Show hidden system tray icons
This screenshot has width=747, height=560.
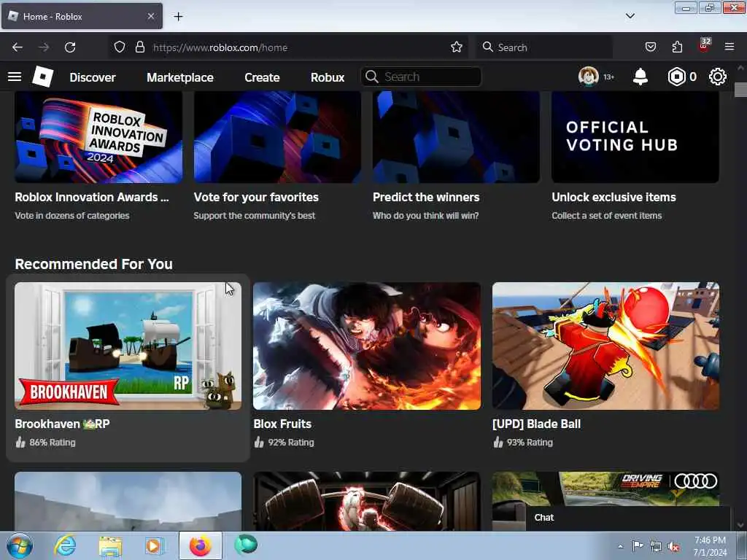[620, 547]
